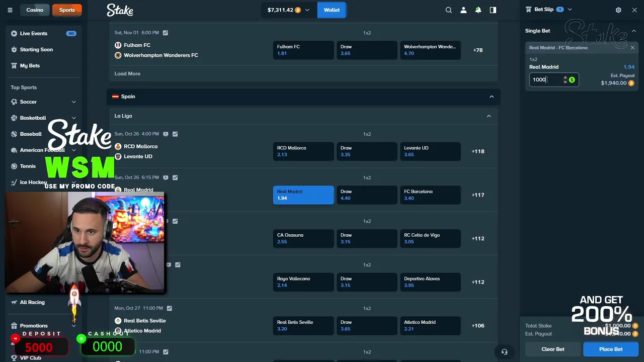The image size is (644, 362).
Task: Click the Wallet button
Action: 332,10
